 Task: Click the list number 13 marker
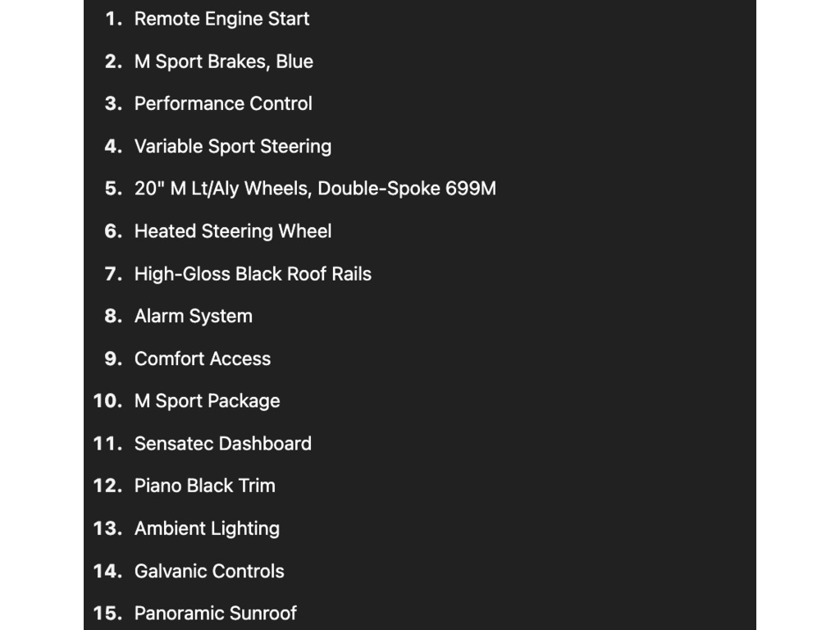point(107,529)
